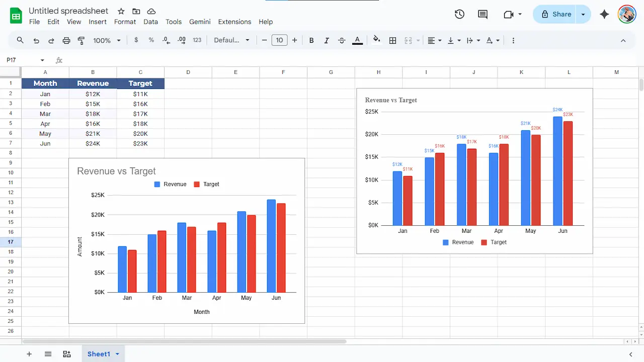Image resolution: width=644 pixels, height=362 pixels.
Task: Click the Share button
Action: (x=555, y=14)
